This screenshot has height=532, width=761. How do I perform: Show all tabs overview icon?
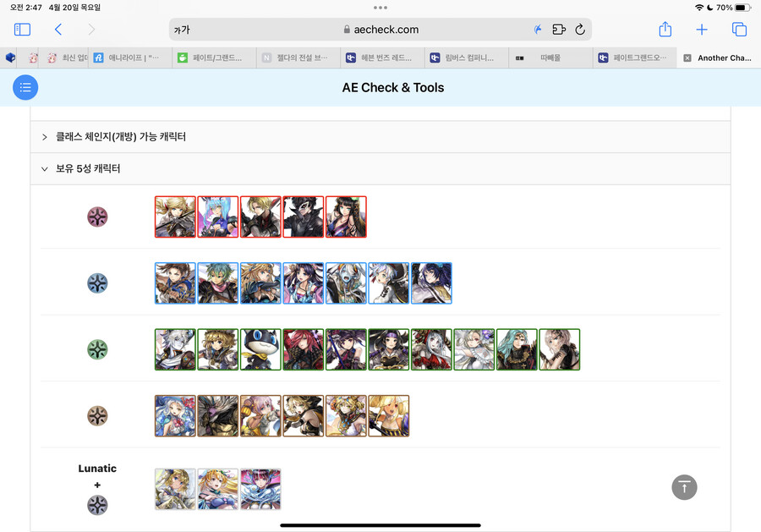(x=739, y=30)
